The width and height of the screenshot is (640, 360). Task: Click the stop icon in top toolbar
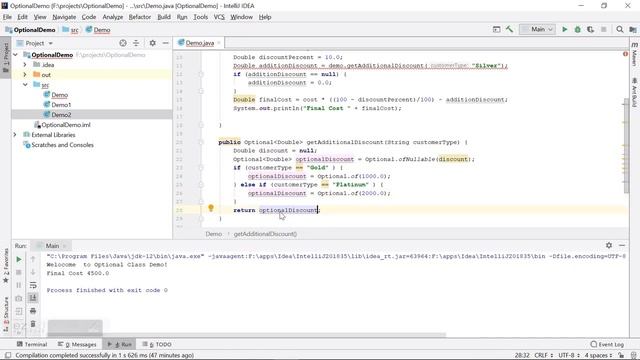point(604,29)
